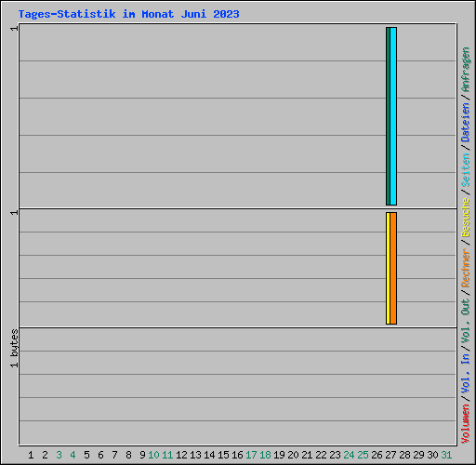The height and width of the screenshot is (465, 476).
Task: Click the yellow Besuche bar
Action: [388, 269]
